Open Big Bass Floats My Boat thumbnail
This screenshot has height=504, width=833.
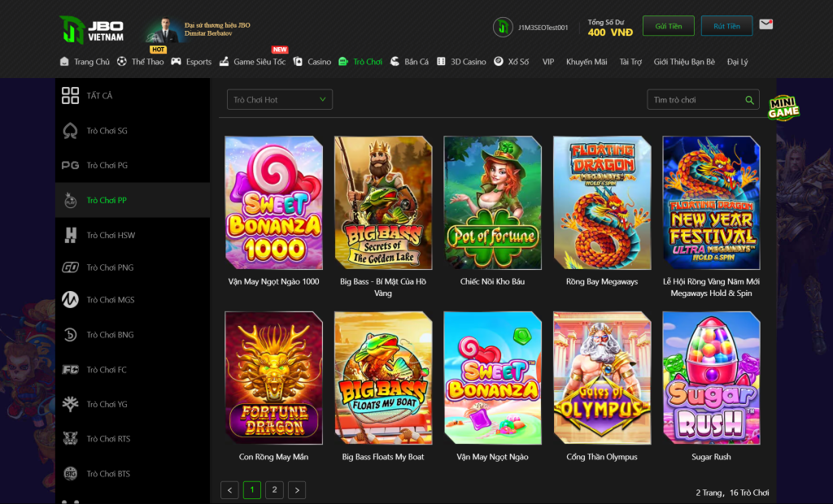[x=383, y=378]
